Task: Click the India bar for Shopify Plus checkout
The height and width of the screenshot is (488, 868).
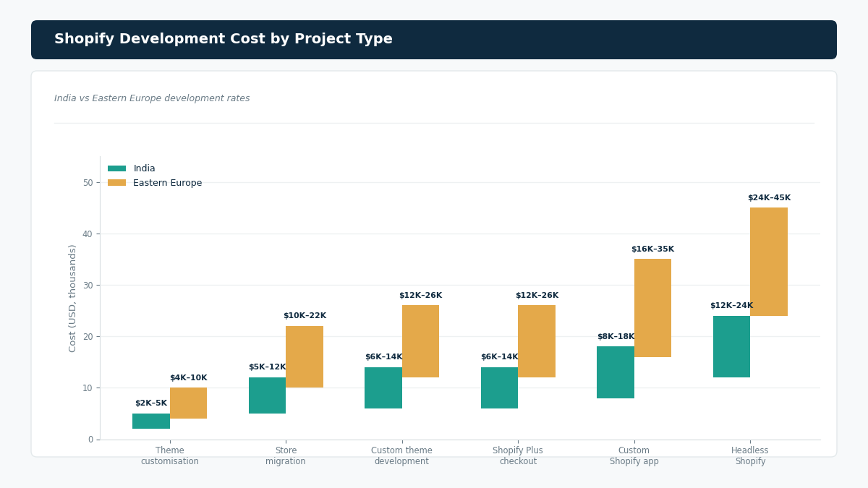Action: click(x=499, y=388)
